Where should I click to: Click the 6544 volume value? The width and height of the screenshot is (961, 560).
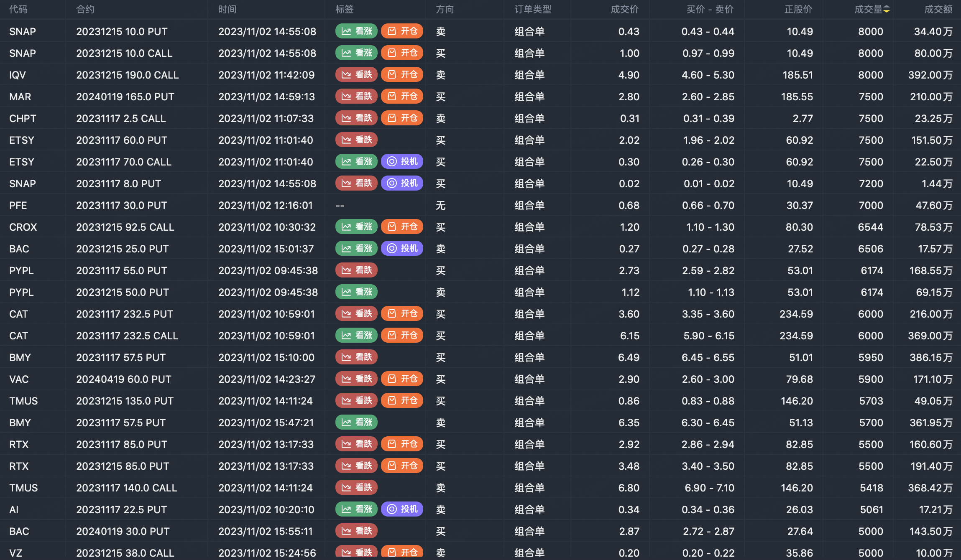pos(871,227)
